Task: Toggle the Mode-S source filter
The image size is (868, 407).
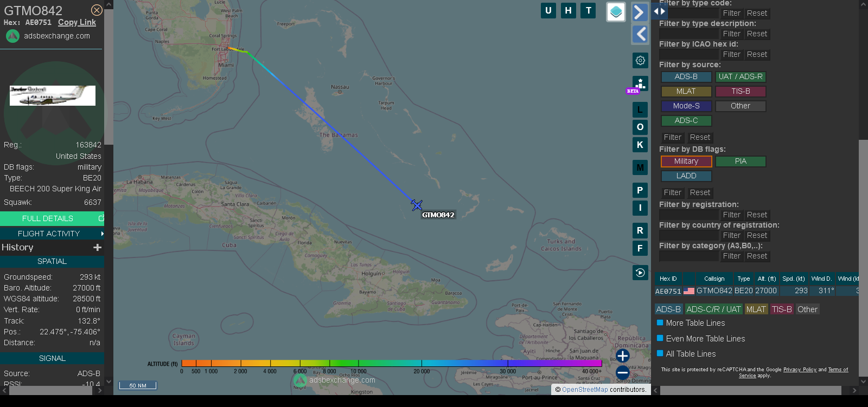Action: pyautogui.click(x=686, y=106)
